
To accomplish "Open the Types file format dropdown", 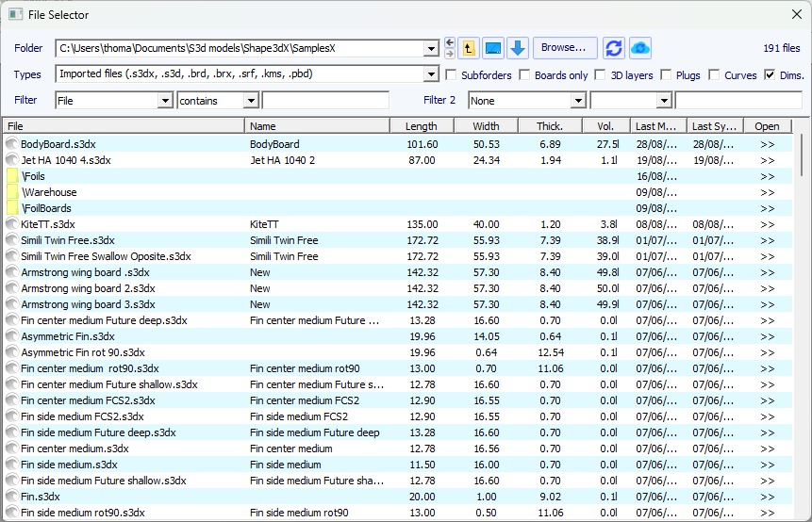I will click(x=432, y=74).
